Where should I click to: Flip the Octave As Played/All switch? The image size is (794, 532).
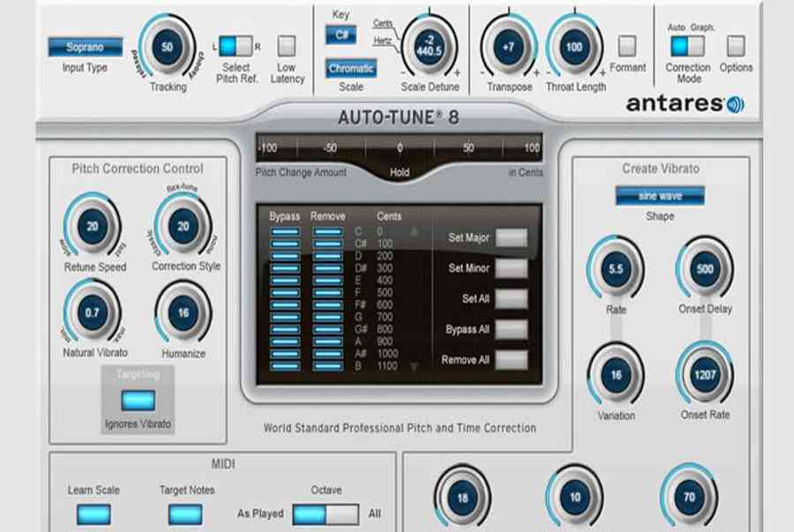pos(326,514)
